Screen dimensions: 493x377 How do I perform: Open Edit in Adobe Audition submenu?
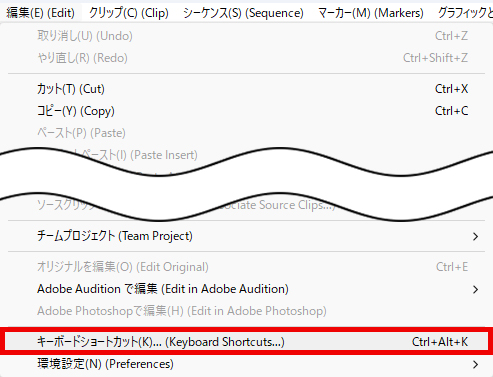[247, 289]
